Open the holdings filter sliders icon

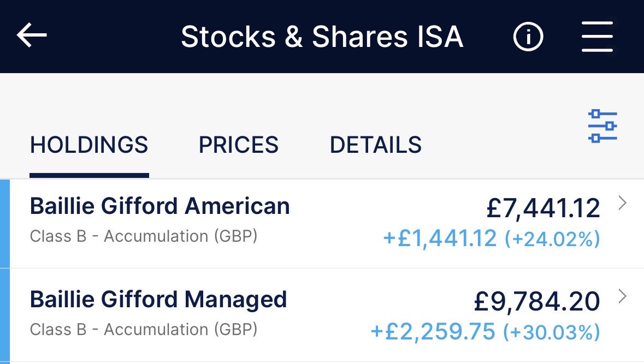click(602, 126)
